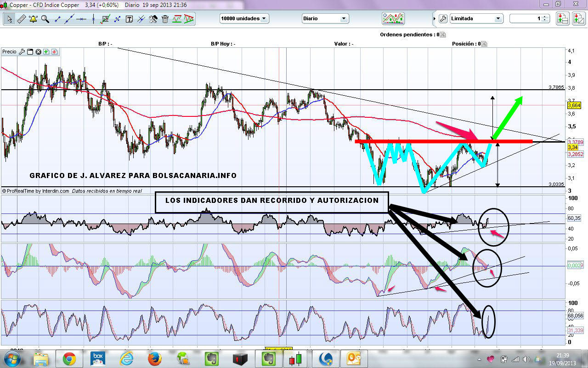Click the order quantity field showing 1
Screen dimensions: 588x368
(x=526, y=19)
